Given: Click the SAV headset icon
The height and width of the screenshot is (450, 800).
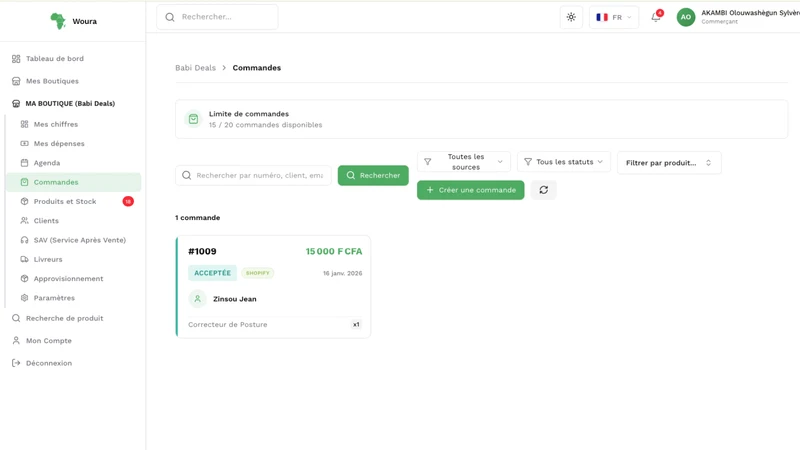Looking at the screenshot, I should pos(24,240).
